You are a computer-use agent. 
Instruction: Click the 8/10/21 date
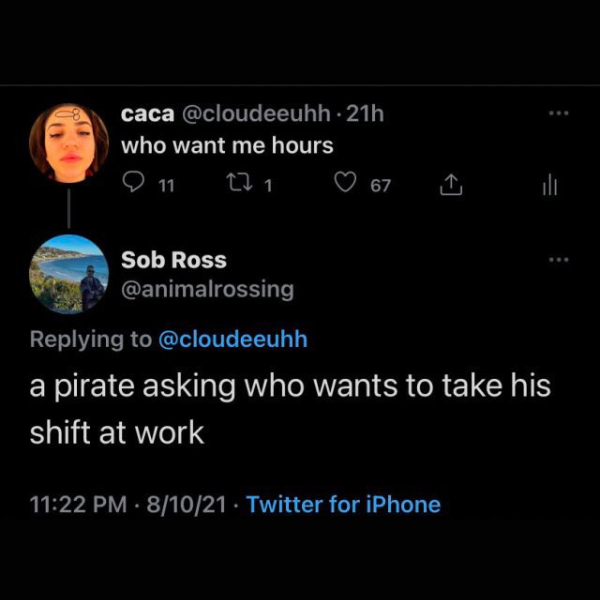click(187, 504)
